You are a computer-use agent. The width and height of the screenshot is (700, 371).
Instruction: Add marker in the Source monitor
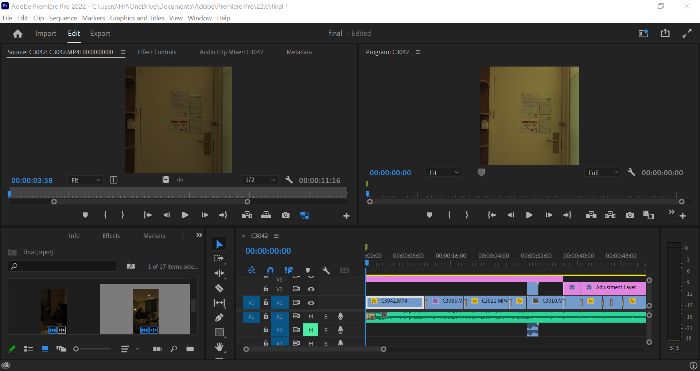[85, 215]
